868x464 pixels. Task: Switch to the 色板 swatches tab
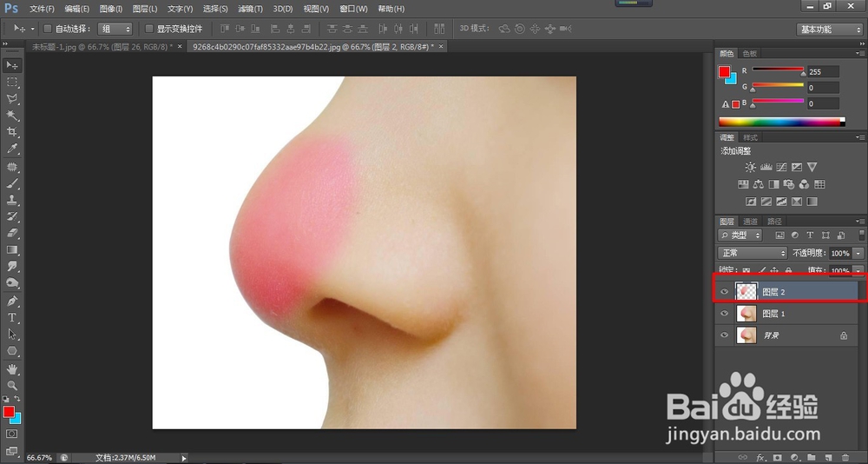coord(750,53)
